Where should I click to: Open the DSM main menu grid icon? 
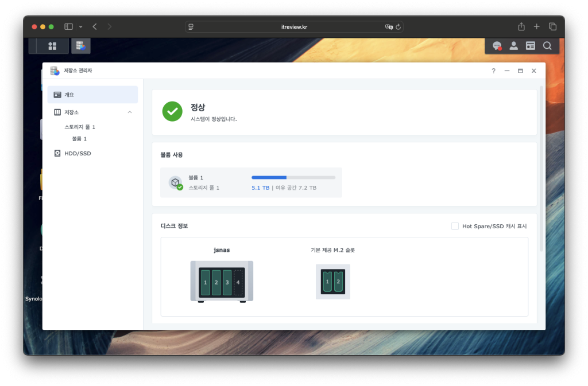(52, 46)
